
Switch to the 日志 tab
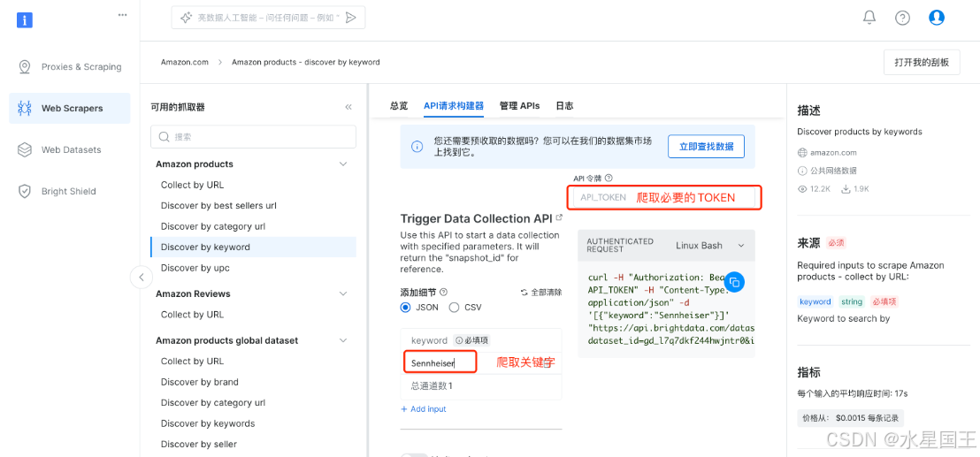(564, 105)
